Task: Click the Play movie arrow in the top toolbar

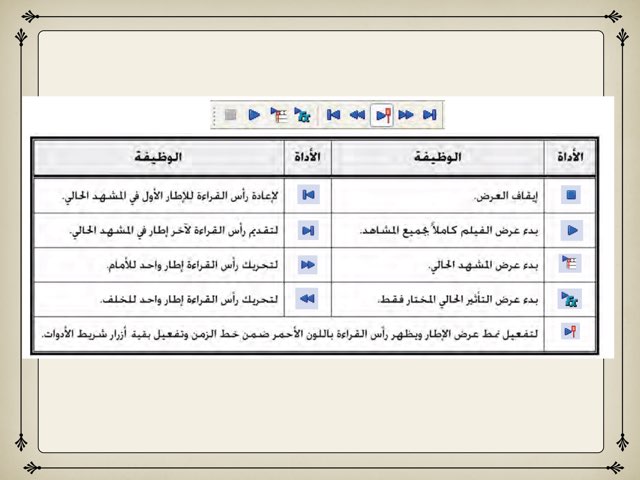Action: pos(254,115)
